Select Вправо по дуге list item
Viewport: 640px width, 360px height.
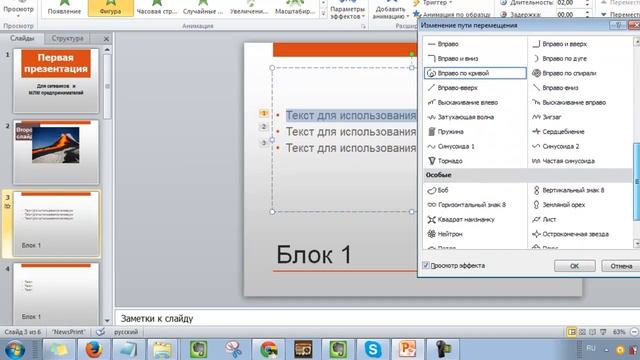tap(560, 58)
